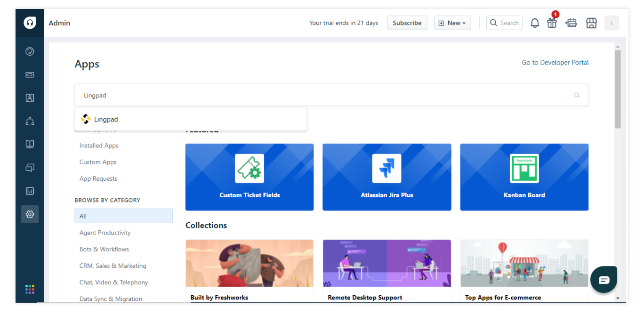The height and width of the screenshot is (315, 644).
Task: Select Chat, Video & Telephony category
Action: [114, 282]
